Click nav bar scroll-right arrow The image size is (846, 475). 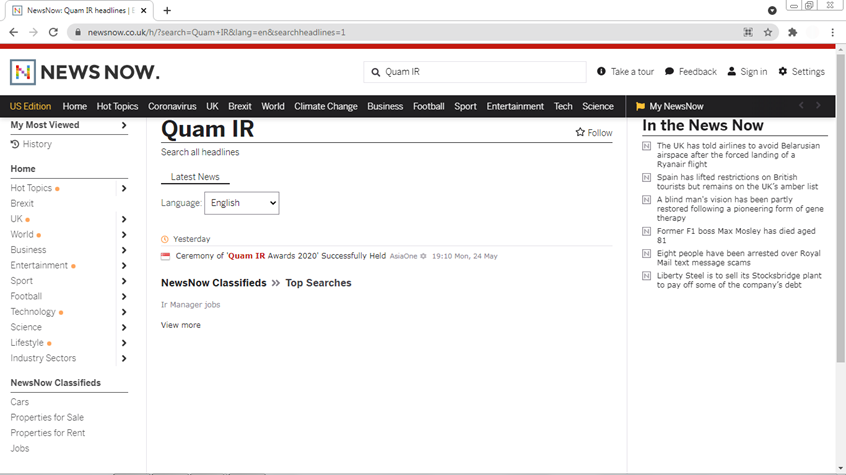pyautogui.click(x=818, y=106)
